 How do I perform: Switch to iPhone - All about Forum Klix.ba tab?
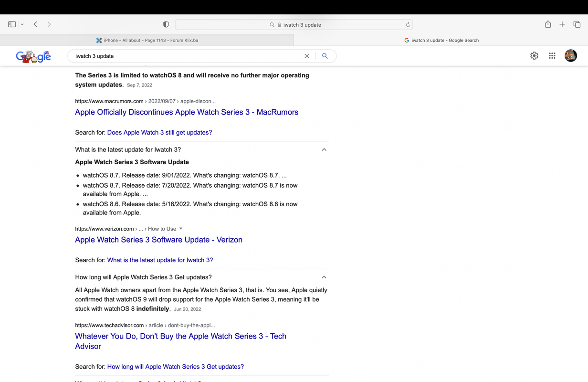[147, 40]
